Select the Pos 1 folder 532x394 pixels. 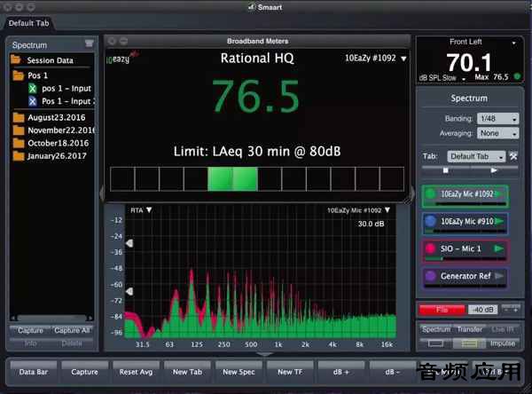click(x=30, y=75)
